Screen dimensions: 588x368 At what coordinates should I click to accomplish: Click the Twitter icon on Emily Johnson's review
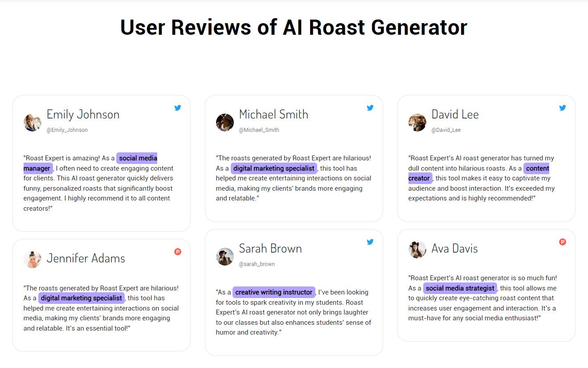(x=178, y=107)
